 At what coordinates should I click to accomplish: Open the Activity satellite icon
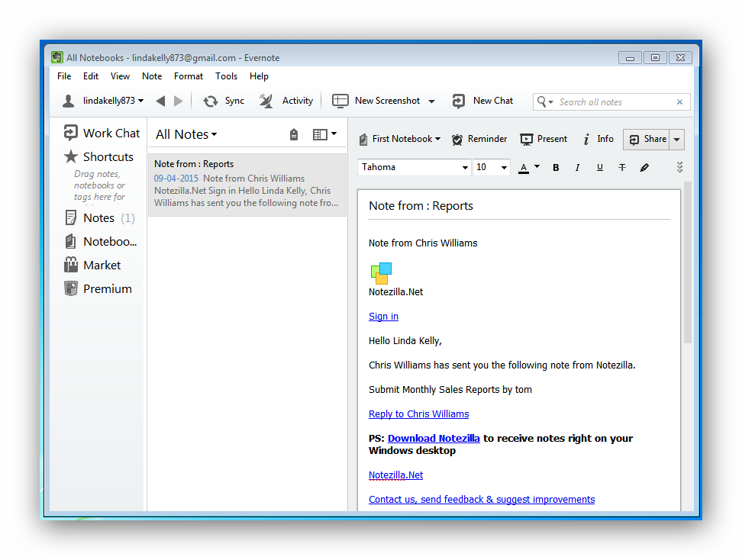pos(266,101)
